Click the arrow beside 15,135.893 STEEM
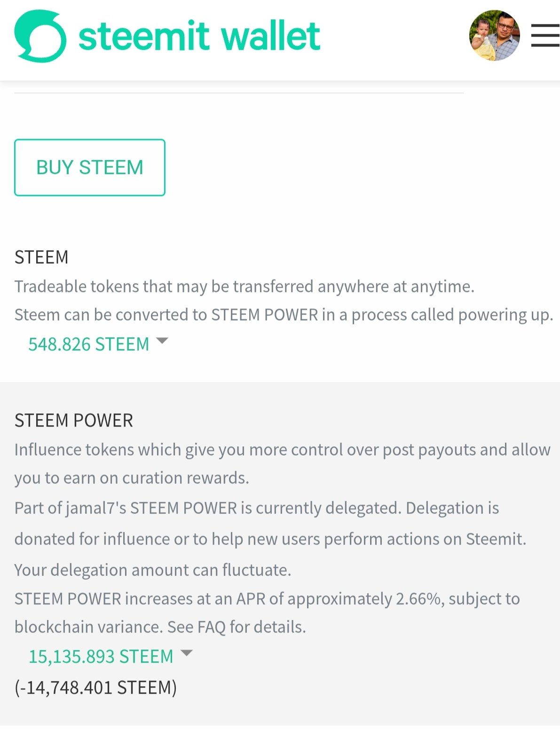 coord(187,653)
